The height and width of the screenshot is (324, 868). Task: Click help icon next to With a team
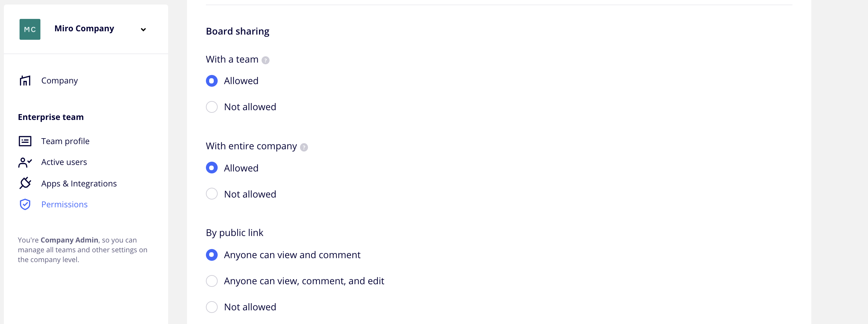coord(266,60)
